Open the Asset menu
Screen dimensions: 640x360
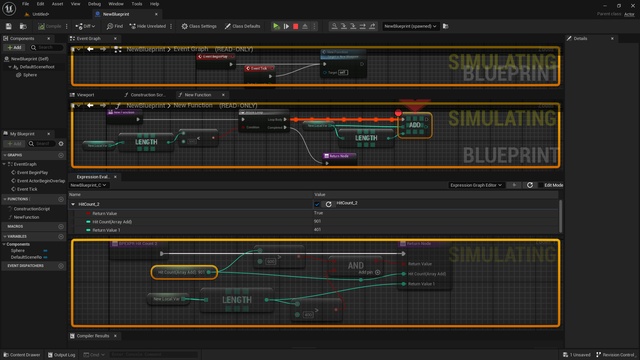click(57, 4)
